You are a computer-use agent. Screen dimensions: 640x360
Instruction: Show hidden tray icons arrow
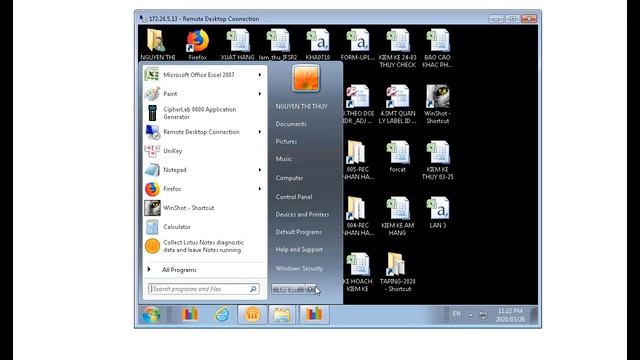click(470, 315)
